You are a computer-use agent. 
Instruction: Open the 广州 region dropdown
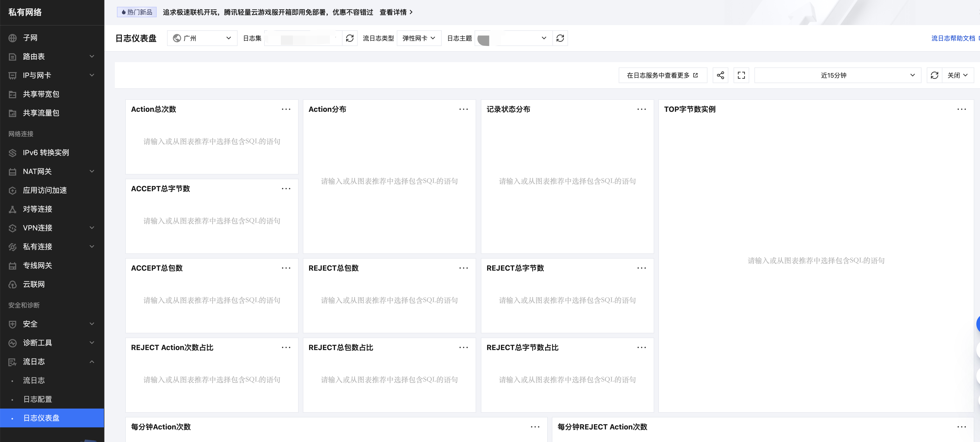tap(202, 38)
